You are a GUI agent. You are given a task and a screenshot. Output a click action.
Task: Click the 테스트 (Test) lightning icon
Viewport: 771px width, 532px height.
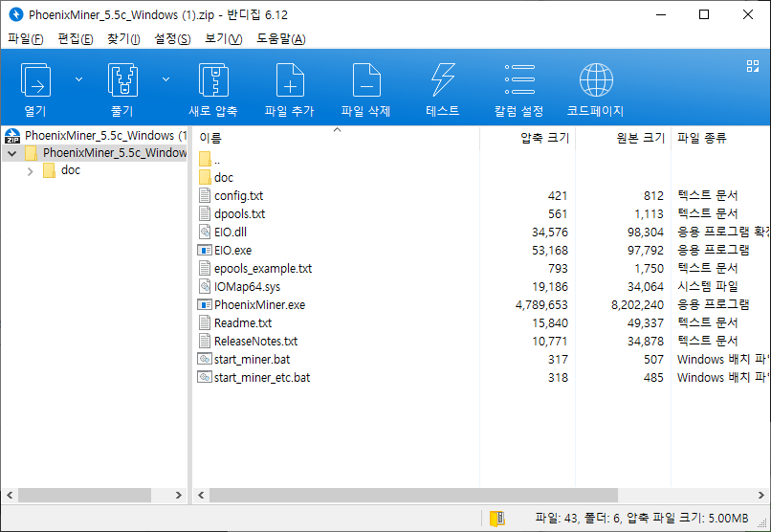443,80
